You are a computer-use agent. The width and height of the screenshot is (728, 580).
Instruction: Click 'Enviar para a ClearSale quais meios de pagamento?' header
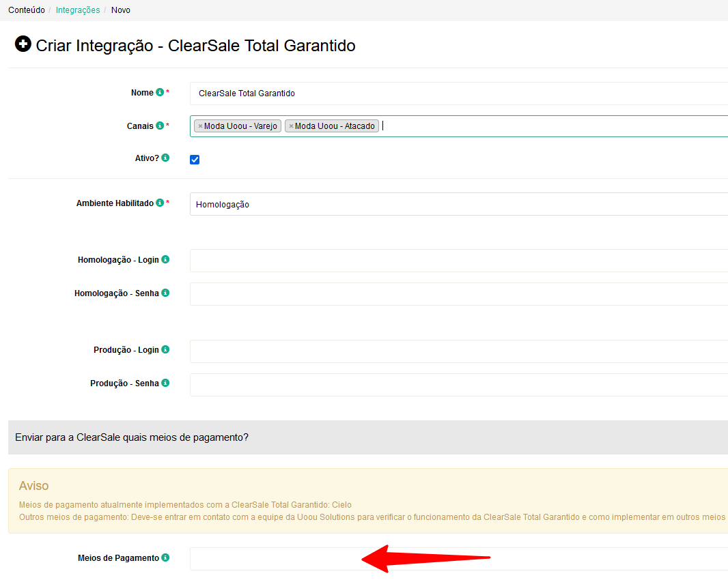point(132,437)
